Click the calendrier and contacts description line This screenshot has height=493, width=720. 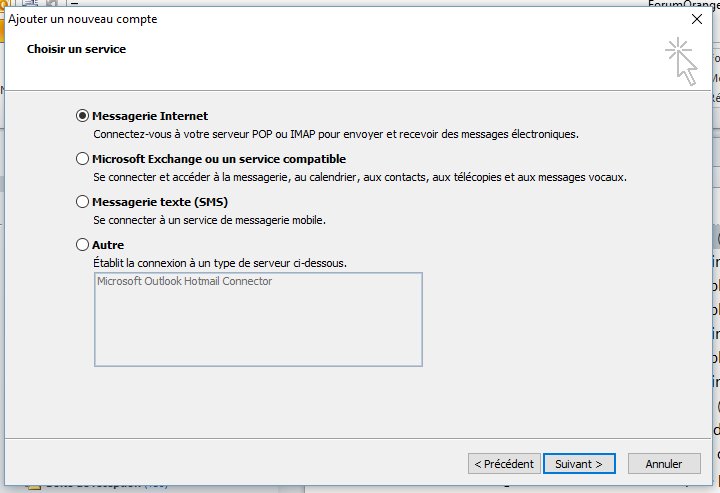pyautogui.click(x=360, y=177)
